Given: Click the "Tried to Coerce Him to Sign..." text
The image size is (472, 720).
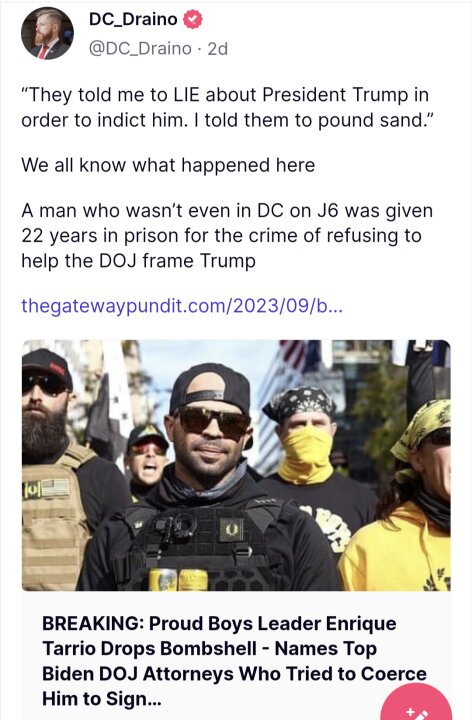Looking at the screenshot, I should coord(234,686).
